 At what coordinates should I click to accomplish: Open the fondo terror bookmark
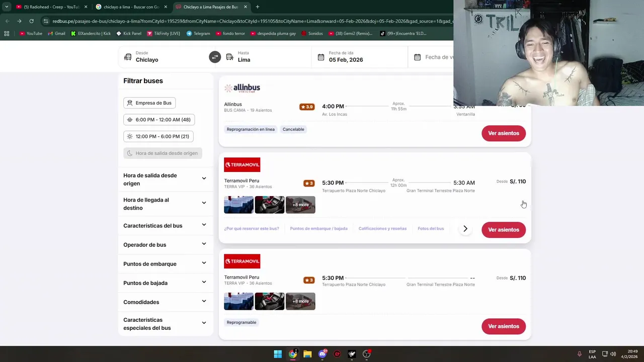point(230,34)
